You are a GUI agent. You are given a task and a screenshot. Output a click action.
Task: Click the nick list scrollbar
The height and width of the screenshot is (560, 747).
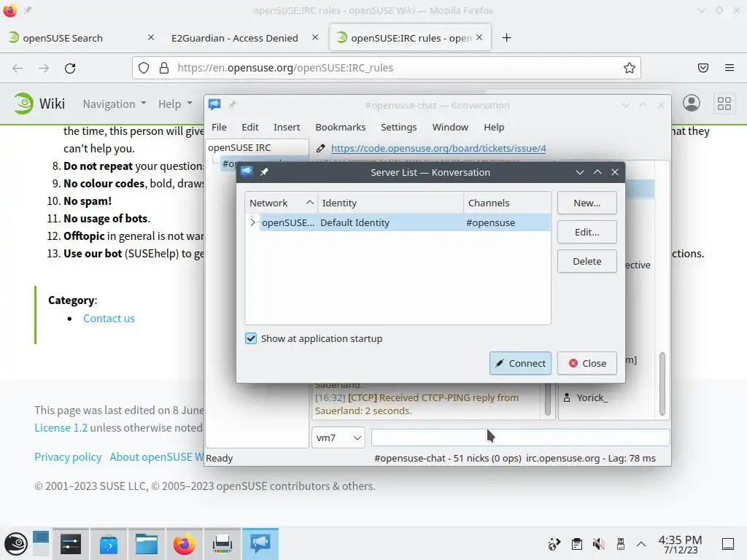[662, 384]
